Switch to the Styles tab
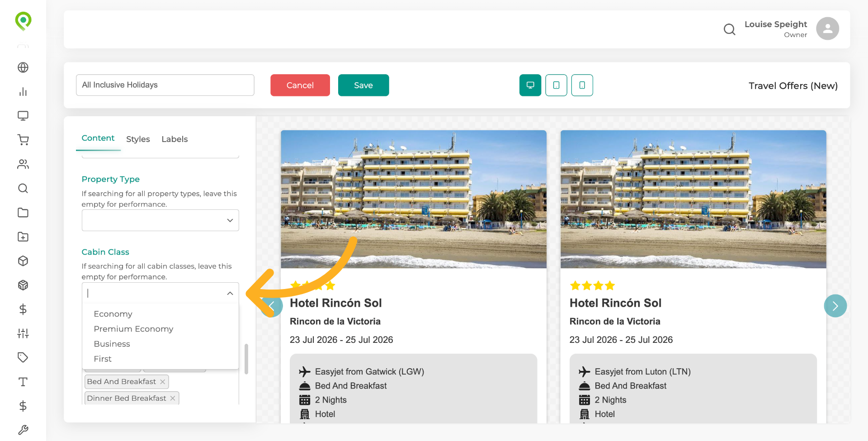 click(138, 139)
